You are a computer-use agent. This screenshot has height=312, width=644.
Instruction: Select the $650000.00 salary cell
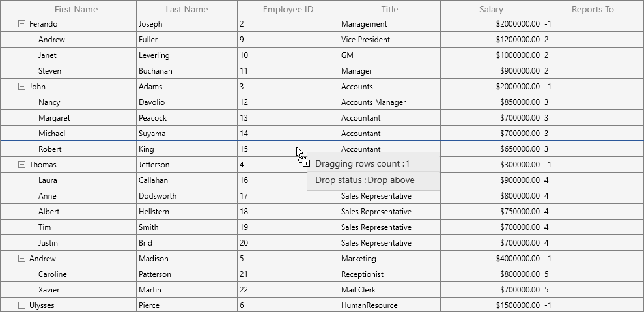pos(491,149)
